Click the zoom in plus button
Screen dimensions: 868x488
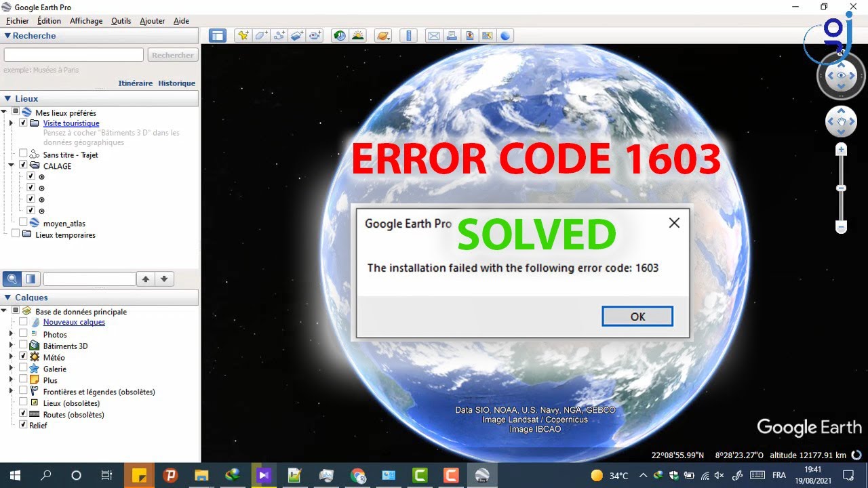click(x=842, y=149)
